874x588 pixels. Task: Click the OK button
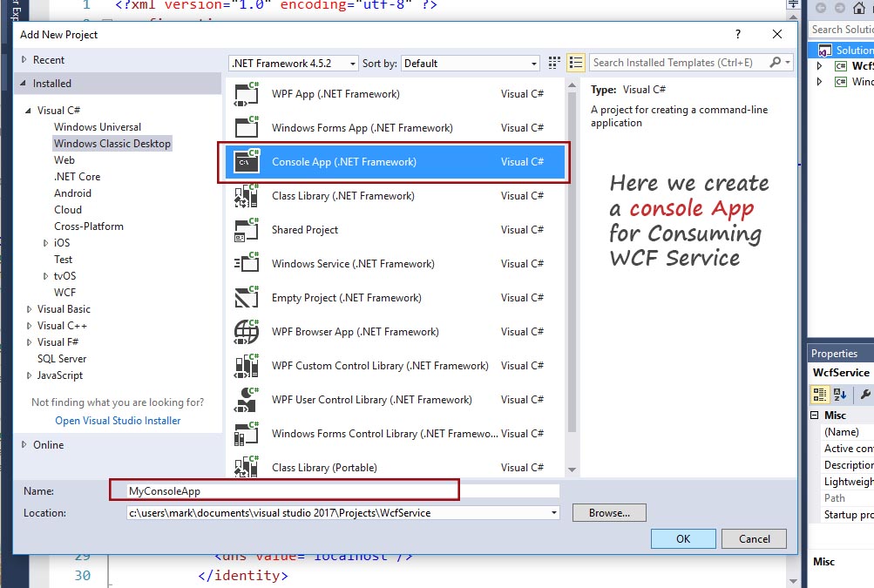pos(683,539)
